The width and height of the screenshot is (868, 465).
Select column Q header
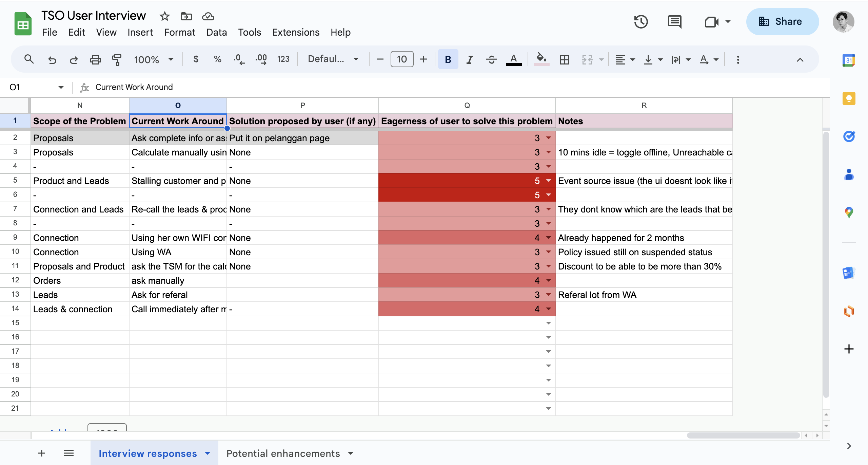tap(467, 106)
